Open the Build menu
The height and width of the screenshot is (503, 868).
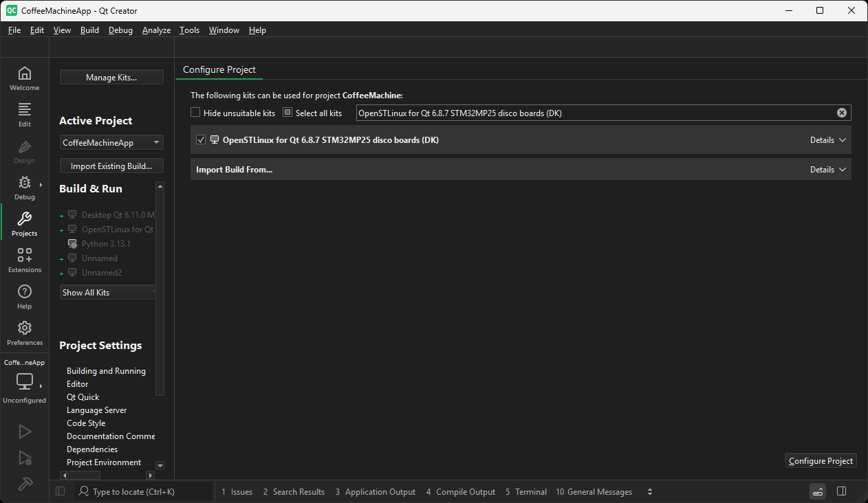[x=89, y=30]
